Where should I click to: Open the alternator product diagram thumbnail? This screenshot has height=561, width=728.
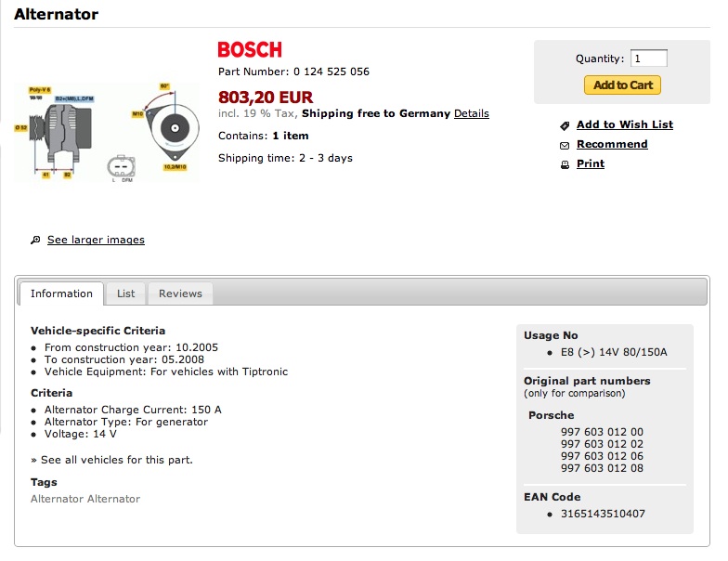tap(107, 132)
